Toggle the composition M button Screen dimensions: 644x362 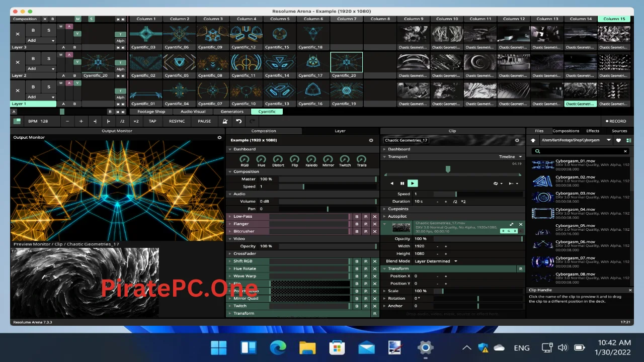77,19
